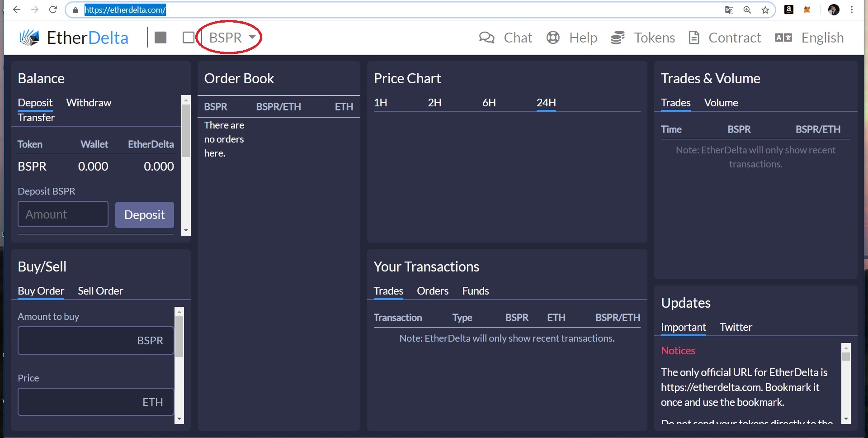Open the English language selector
This screenshot has width=868, height=438.
click(x=822, y=38)
